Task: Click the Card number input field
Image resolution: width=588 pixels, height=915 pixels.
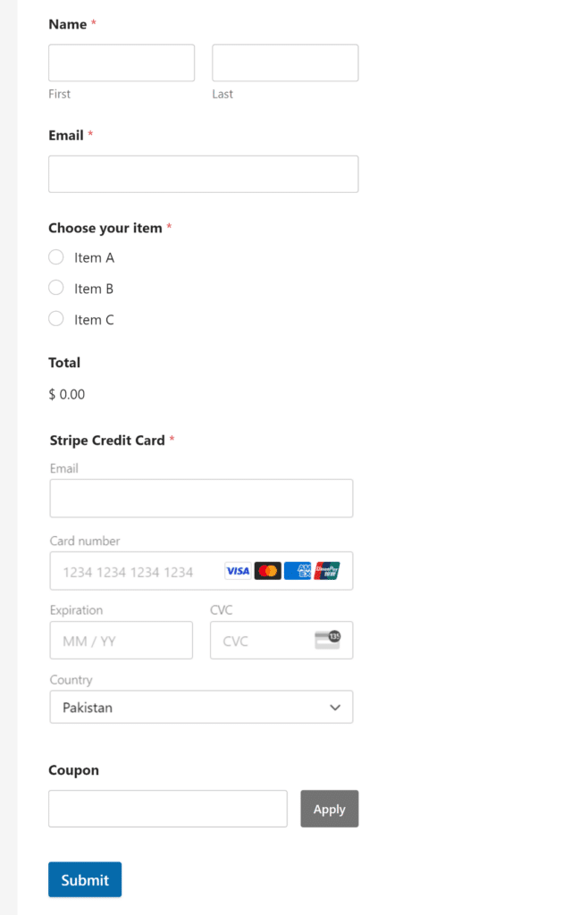Action: (x=134, y=570)
